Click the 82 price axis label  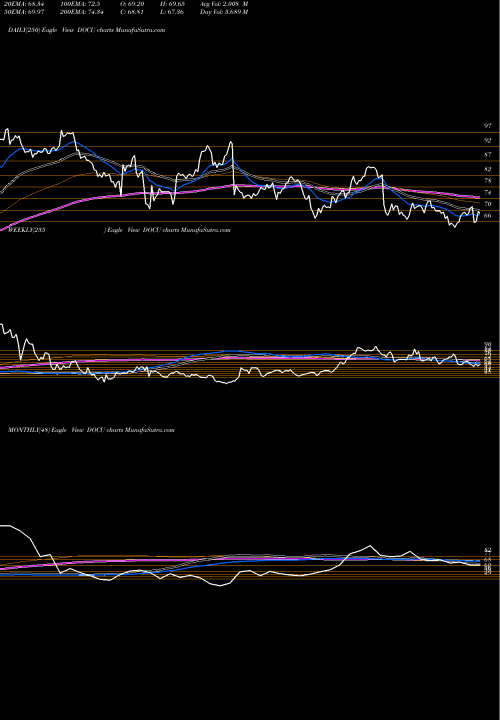488,169
